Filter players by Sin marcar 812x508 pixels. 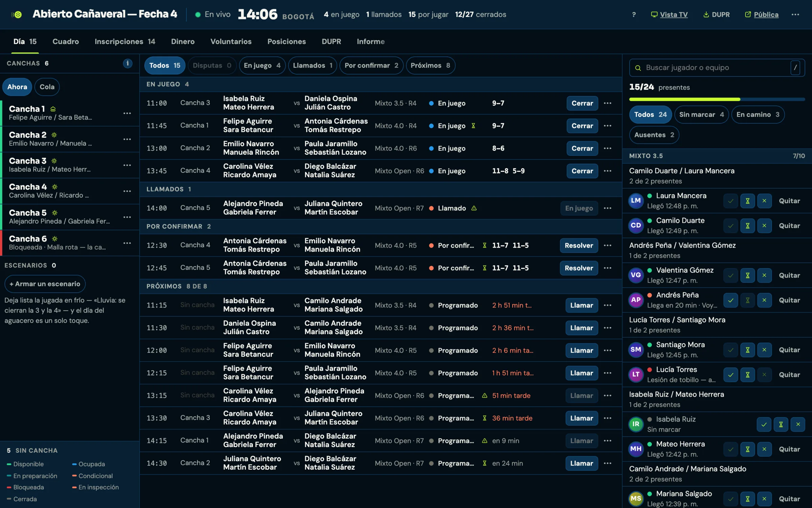click(x=701, y=114)
